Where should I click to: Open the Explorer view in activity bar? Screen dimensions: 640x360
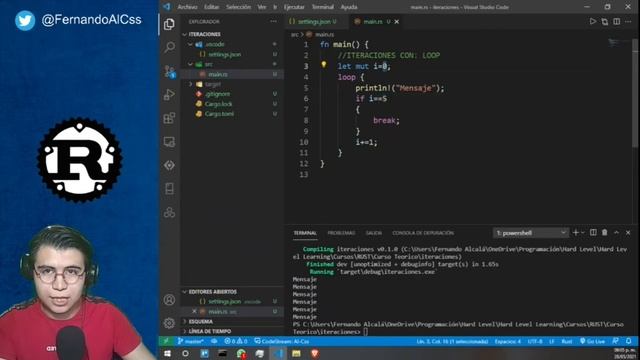point(169,24)
